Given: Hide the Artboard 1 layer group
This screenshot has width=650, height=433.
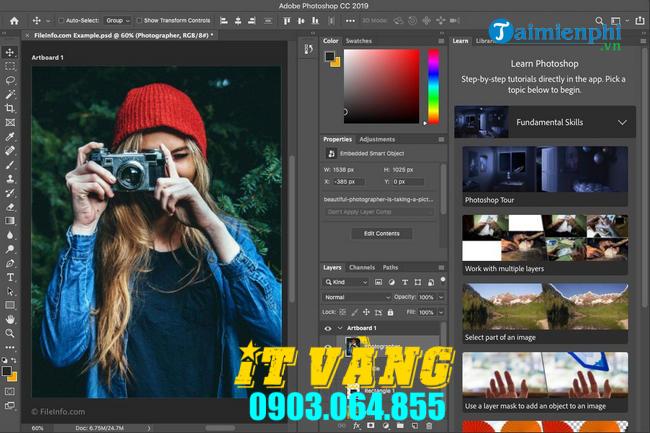Looking at the screenshot, I should pos(328,328).
